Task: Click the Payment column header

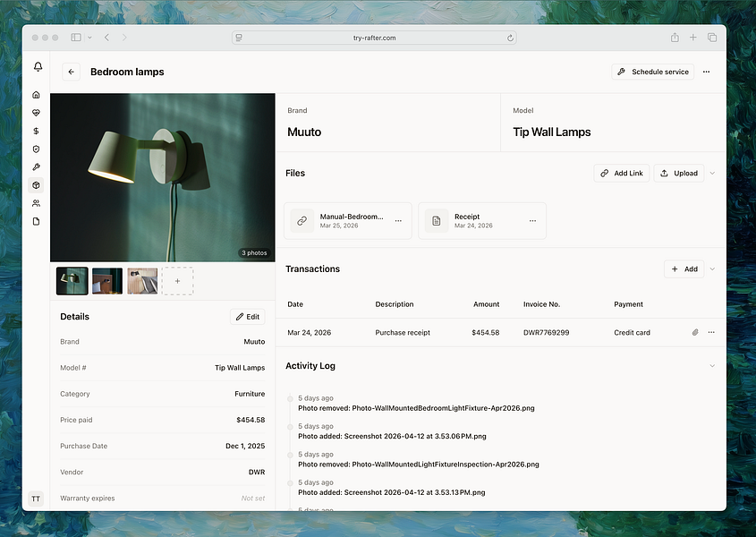Action: click(x=628, y=304)
